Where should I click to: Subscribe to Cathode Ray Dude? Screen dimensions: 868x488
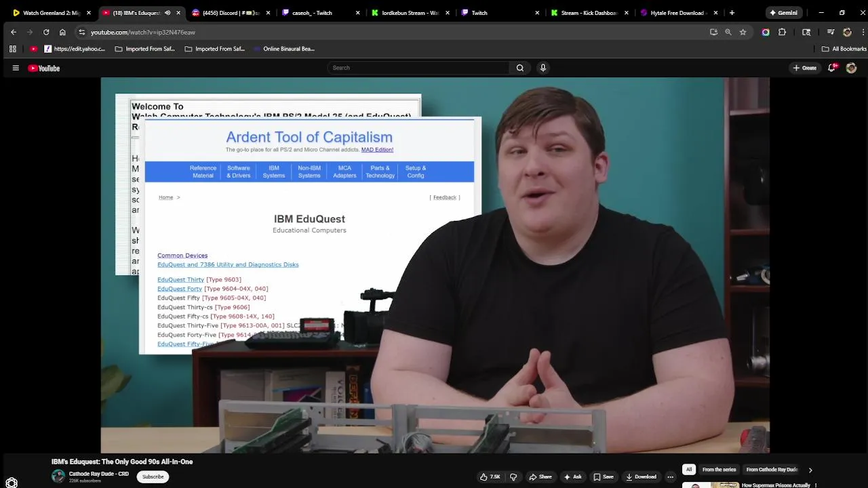(x=153, y=476)
